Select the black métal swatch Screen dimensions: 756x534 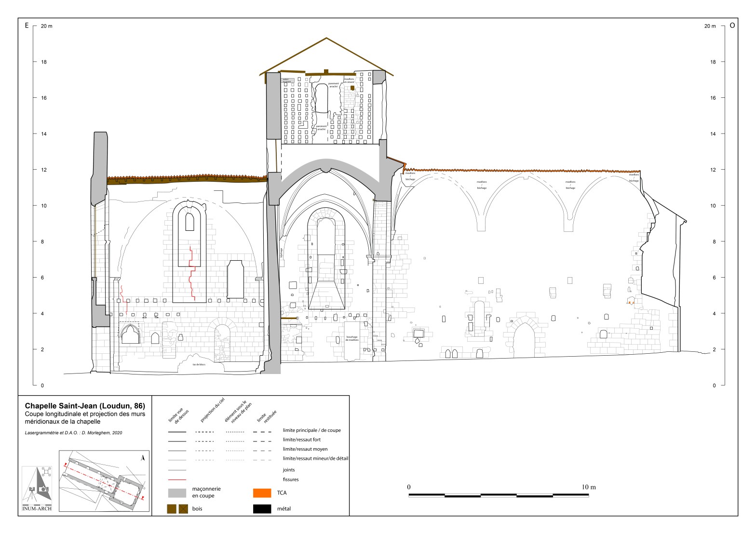pyautogui.click(x=262, y=508)
